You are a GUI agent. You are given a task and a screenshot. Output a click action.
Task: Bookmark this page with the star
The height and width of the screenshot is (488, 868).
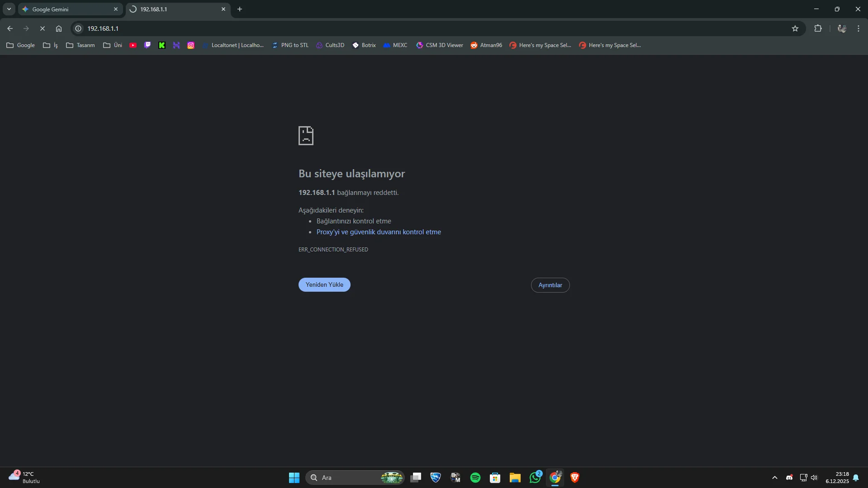(795, 28)
